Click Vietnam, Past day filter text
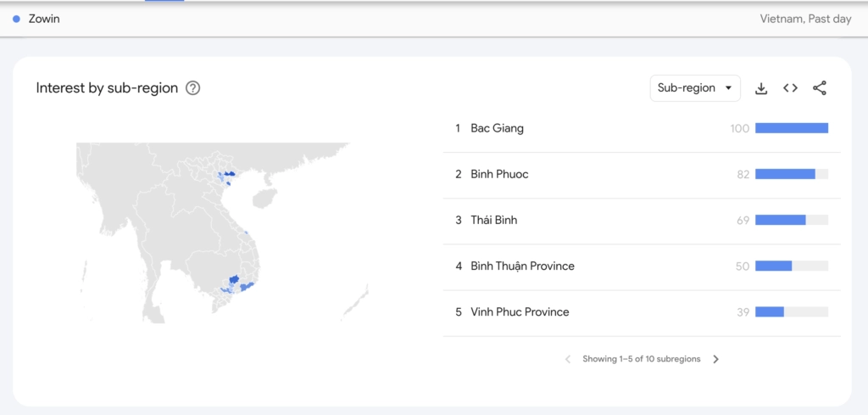Screen dimensions: 868x415 [805, 19]
